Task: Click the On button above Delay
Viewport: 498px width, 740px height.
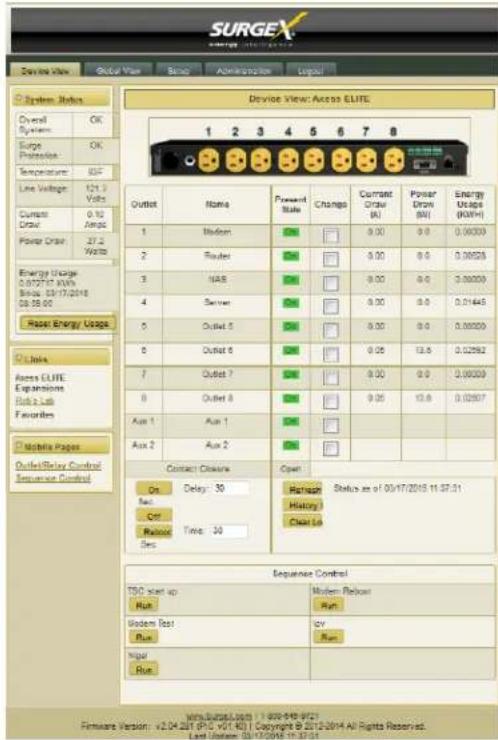Action: point(154,489)
